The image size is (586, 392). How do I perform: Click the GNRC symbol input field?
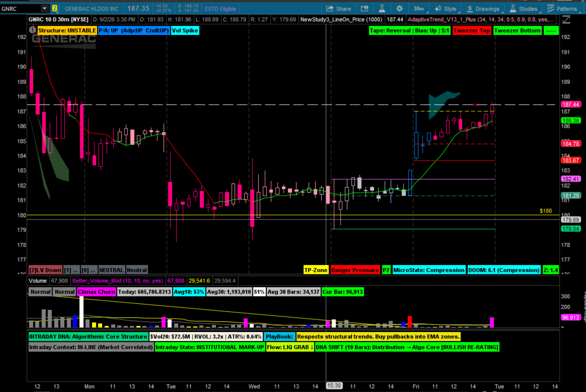(20, 9)
